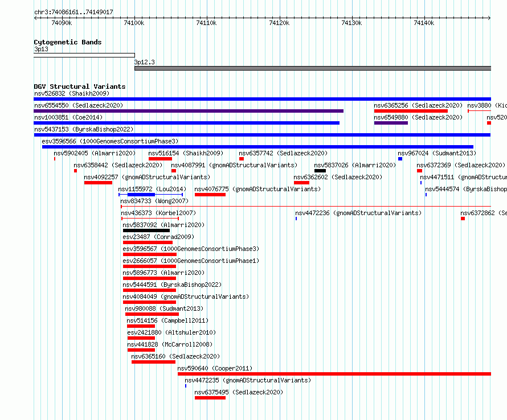Image resolution: width=507 pixels, height=420 pixels.
Task: Click the gray 3p12.3 cytogenetic band bar
Action: (x=313, y=68)
